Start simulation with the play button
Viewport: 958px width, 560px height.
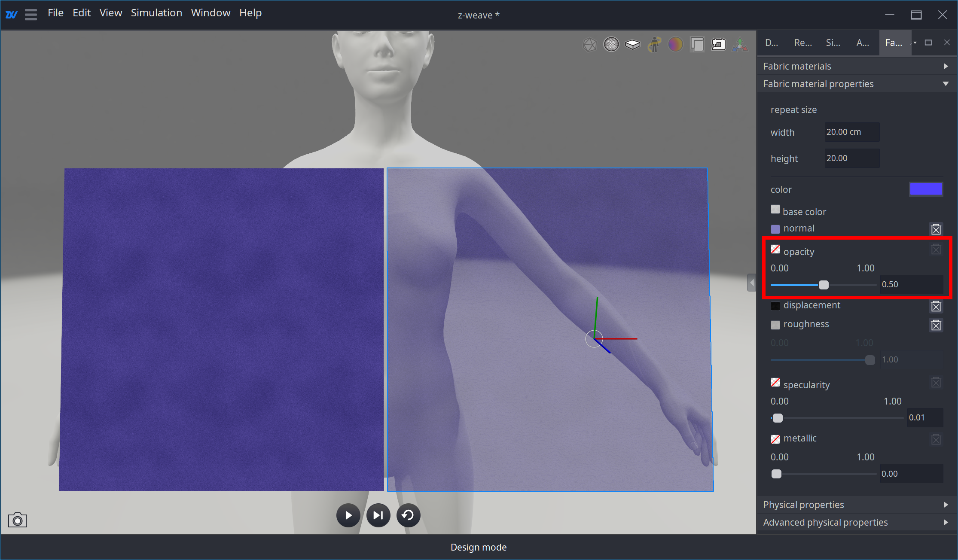pos(348,515)
